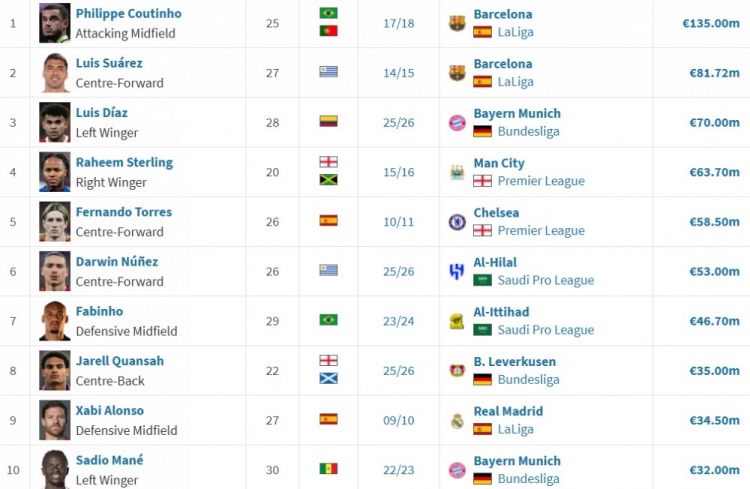The image size is (750, 489).
Task: Click the Real Madrid club crest
Action: pos(457,420)
